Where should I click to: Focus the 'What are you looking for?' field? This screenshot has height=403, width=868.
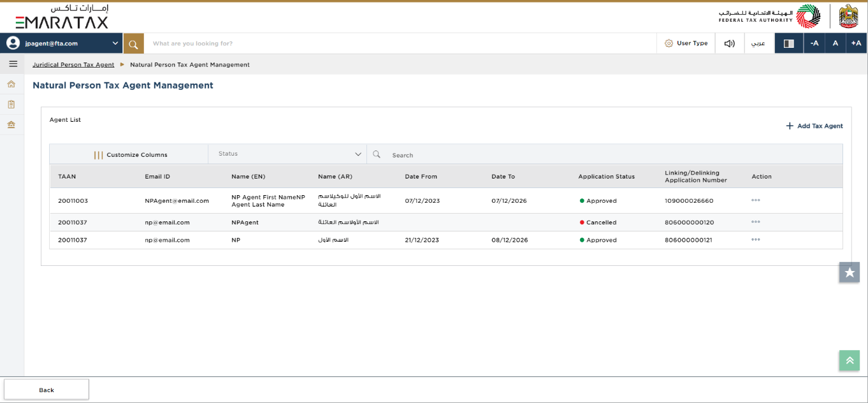[400, 43]
